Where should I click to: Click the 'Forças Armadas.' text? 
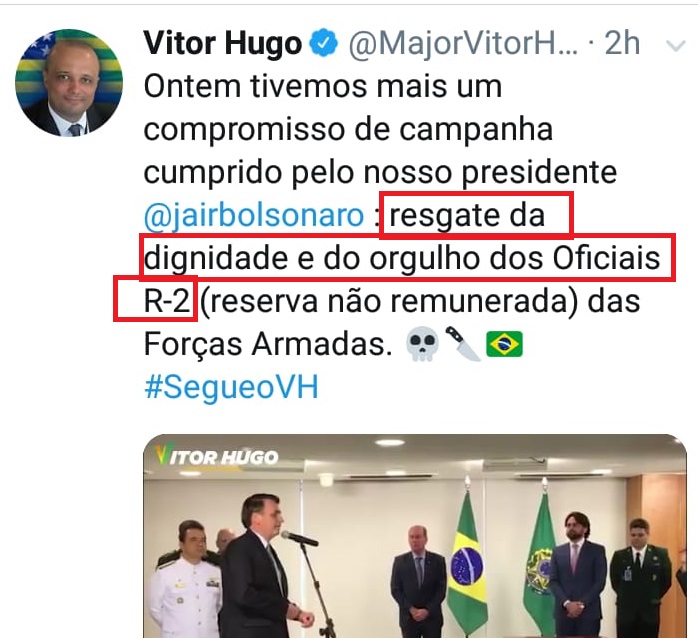click(268, 345)
